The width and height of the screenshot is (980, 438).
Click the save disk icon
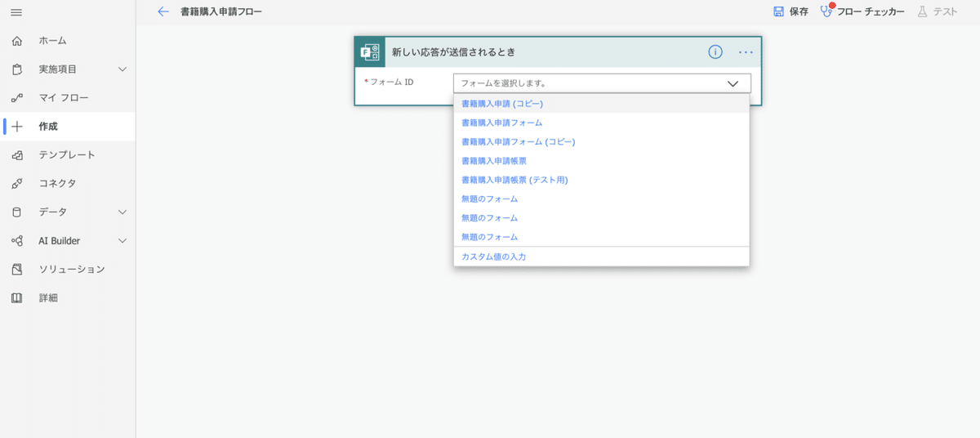coord(778,12)
